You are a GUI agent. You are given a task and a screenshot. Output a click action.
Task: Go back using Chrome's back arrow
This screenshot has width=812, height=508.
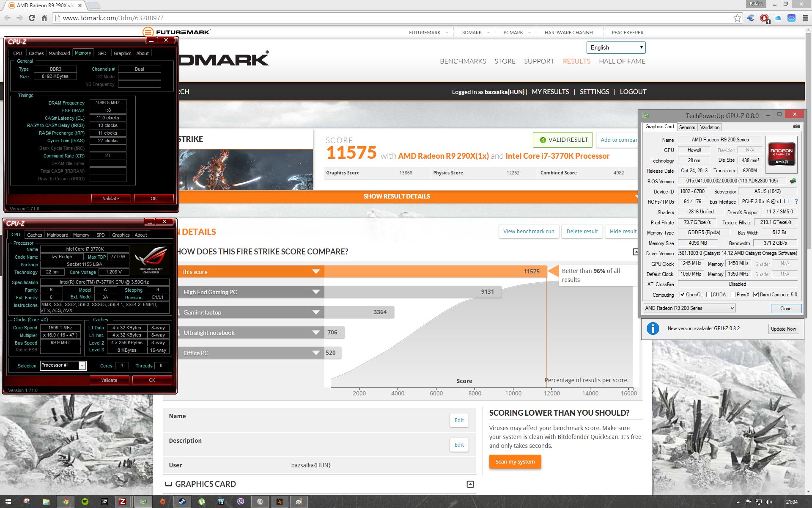[x=7, y=18]
